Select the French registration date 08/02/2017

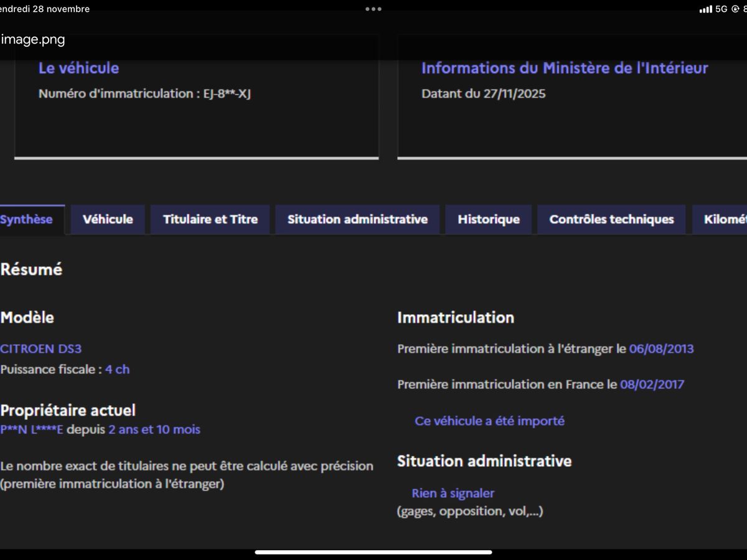click(652, 385)
